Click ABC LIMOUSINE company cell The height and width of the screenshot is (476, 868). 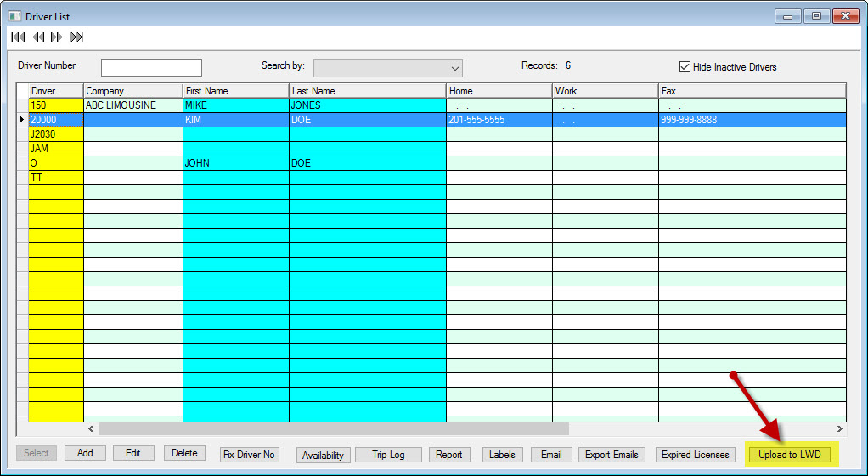(x=132, y=105)
